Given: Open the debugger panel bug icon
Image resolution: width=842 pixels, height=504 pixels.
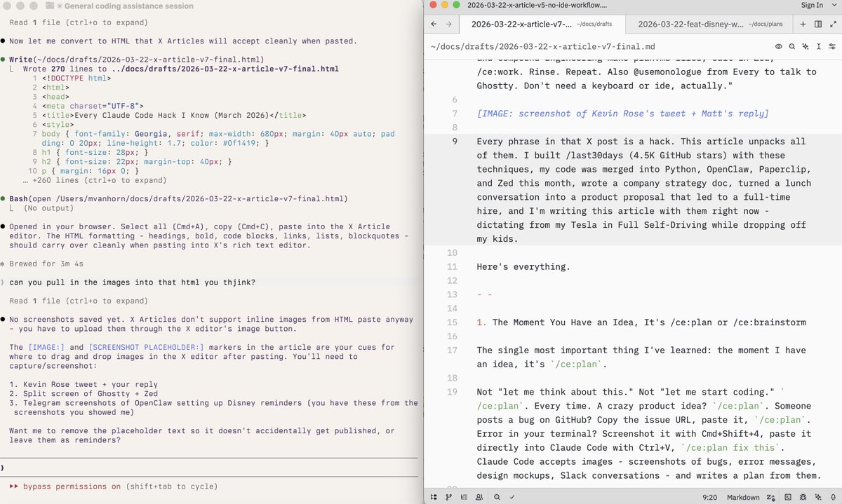Looking at the screenshot, I should tap(803, 497).
